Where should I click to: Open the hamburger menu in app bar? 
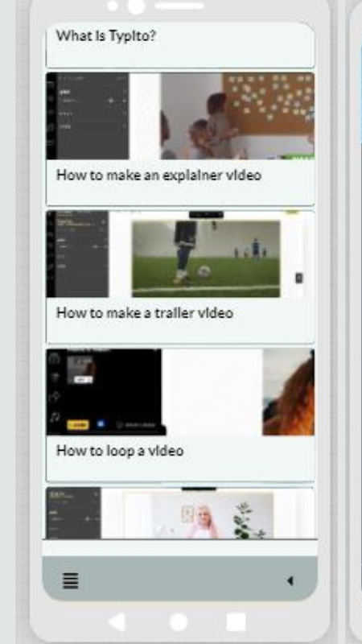70,580
